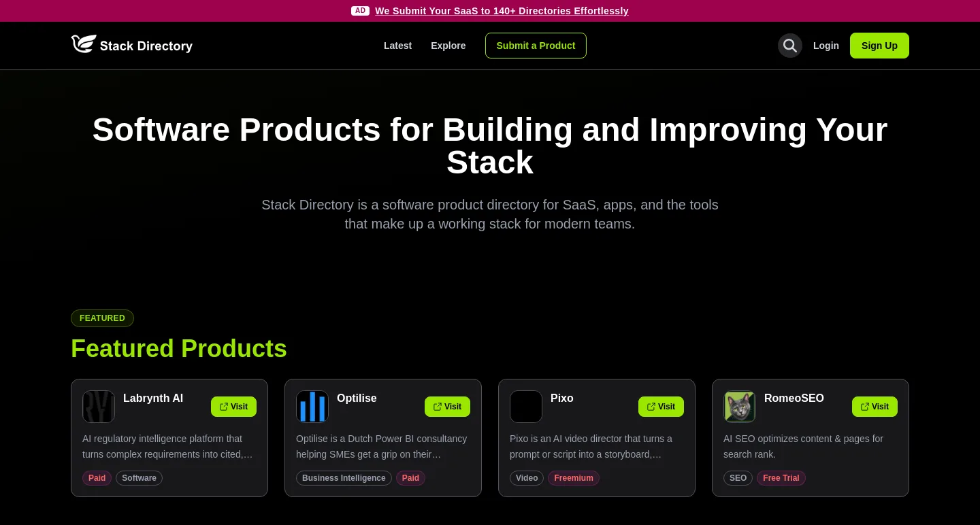Select the Free Trial tag on RomeoSEO
This screenshot has height=525, width=980.
(781, 478)
